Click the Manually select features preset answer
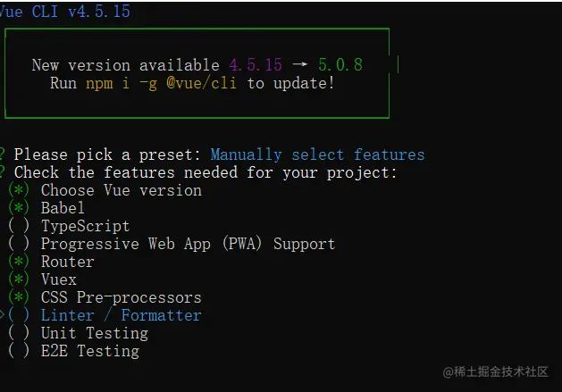This screenshot has height=392, width=562. coord(317,154)
